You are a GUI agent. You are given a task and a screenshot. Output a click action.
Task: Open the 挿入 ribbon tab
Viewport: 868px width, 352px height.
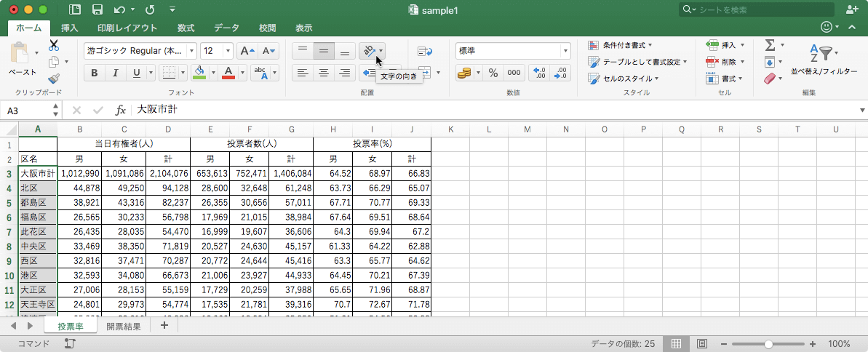[x=70, y=28]
